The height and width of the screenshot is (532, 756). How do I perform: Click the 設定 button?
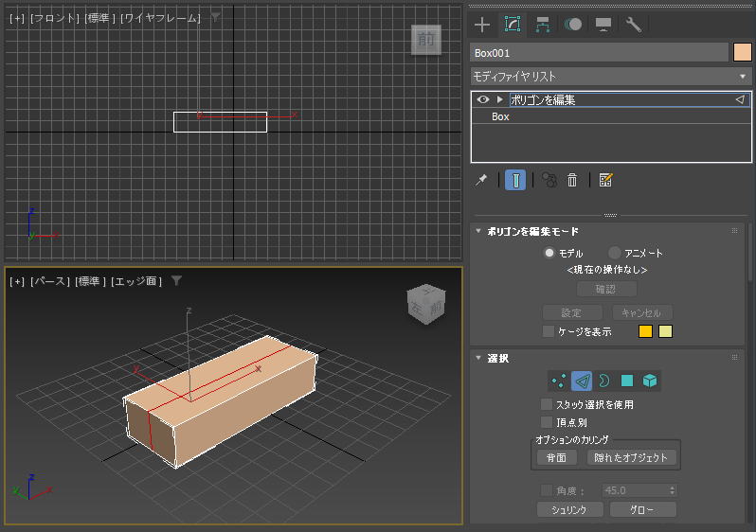(x=572, y=312)
